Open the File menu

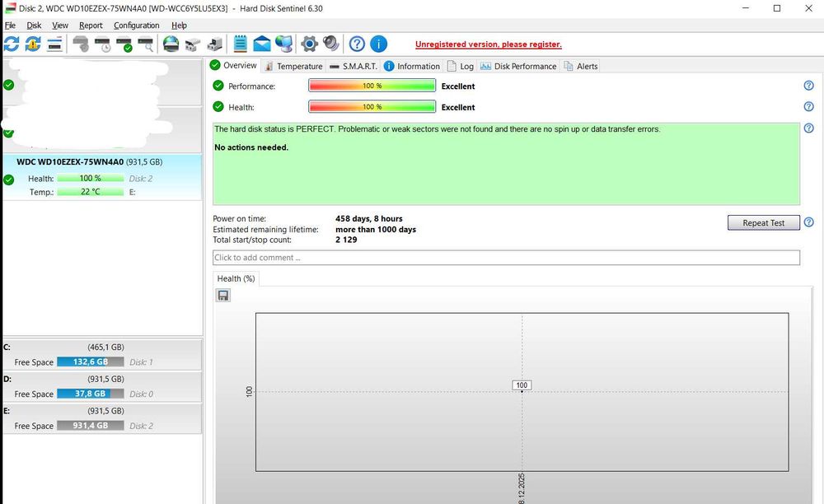pos(10,26)
